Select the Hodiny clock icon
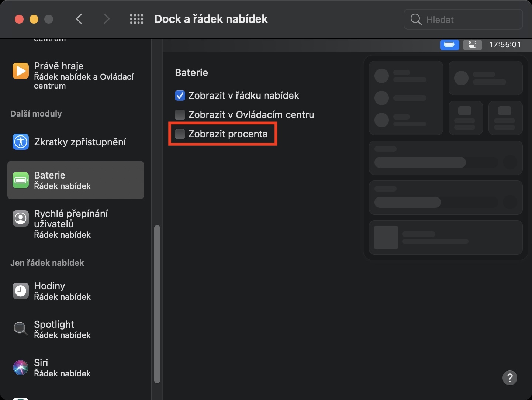 [x=21, y=291]
